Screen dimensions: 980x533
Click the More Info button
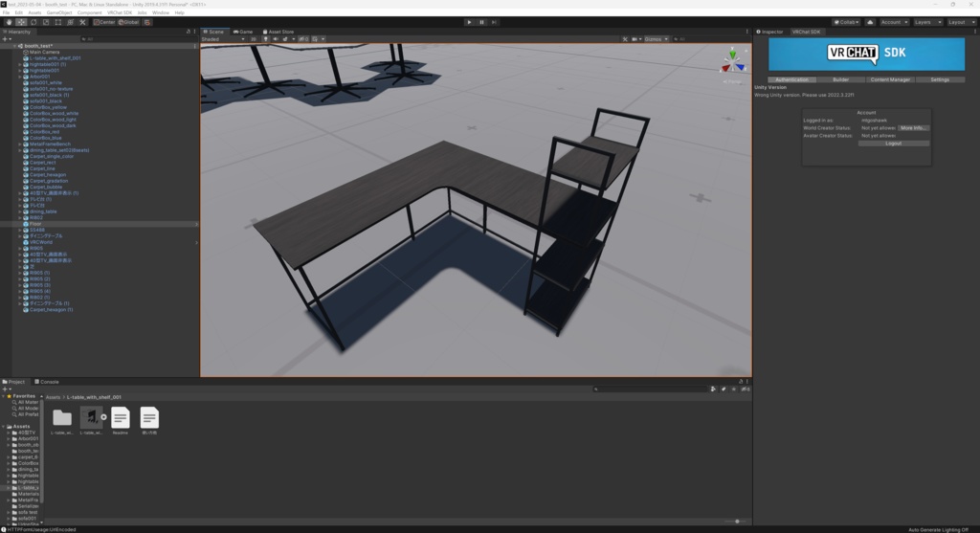tap(913, 127)
